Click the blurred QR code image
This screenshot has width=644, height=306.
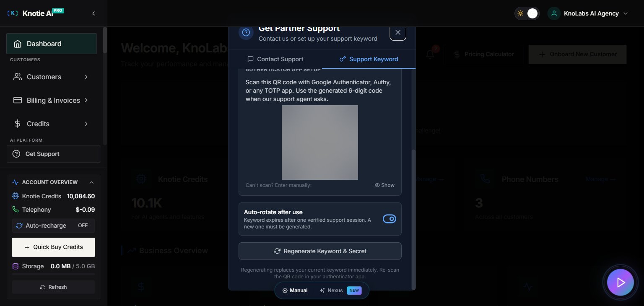point(320,143)
